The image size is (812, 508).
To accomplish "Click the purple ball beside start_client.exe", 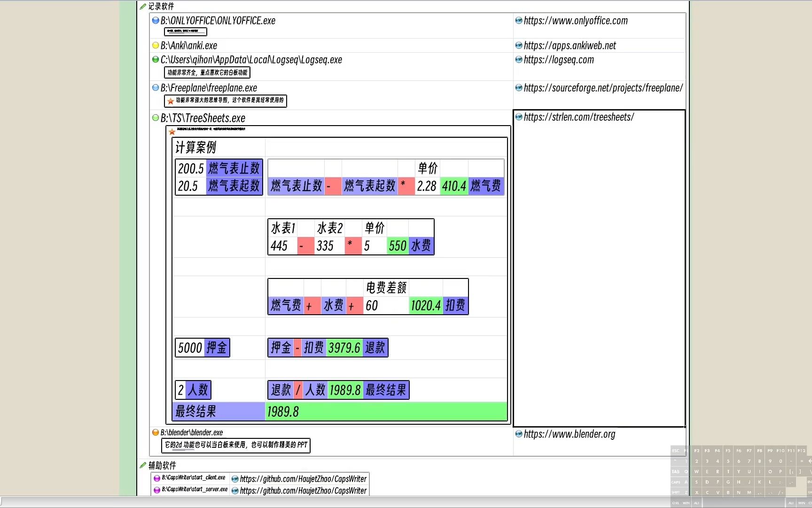I will pyautogui.click(x=157, y=478).
